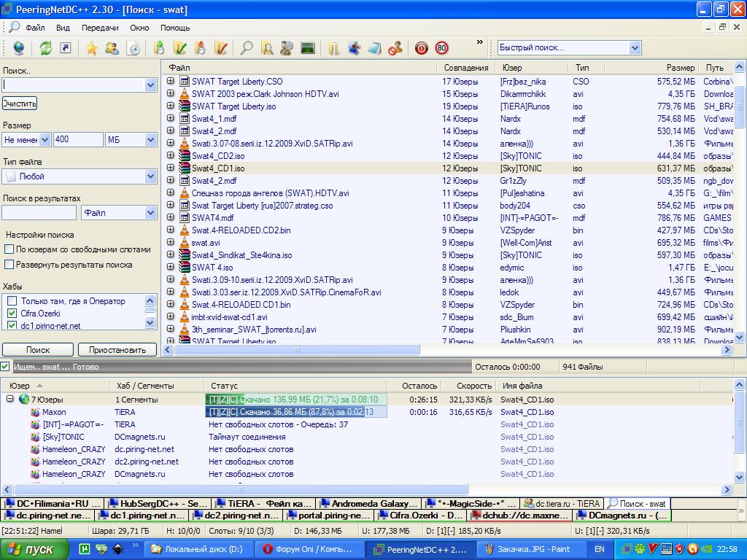Open the 'Передачи' menu
747x560 pixels.
99,28
